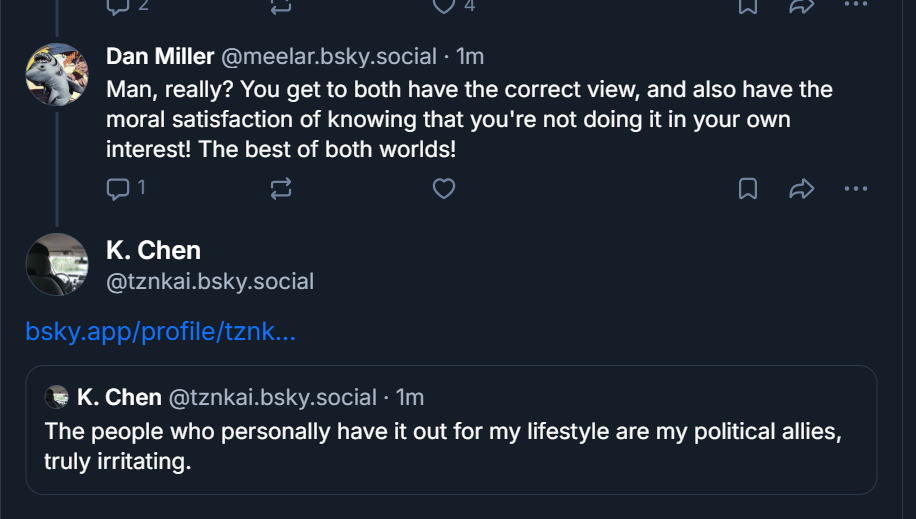This screenshot has width=916, height=519.
Task: Click the small avatar in the quoted post
Action: tap(57, 397)
